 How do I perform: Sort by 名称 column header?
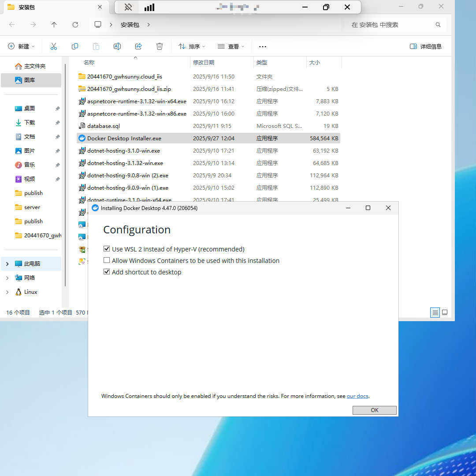[89, 62]
